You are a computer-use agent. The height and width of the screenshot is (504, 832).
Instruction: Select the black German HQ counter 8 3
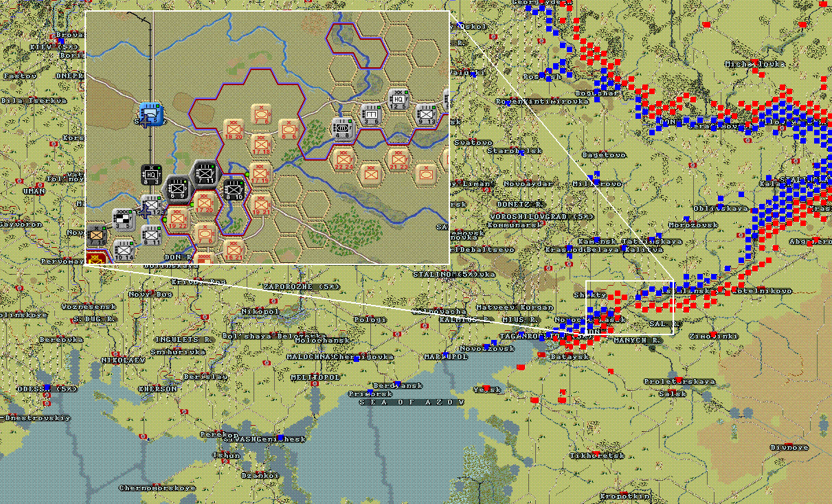[151, 175]
